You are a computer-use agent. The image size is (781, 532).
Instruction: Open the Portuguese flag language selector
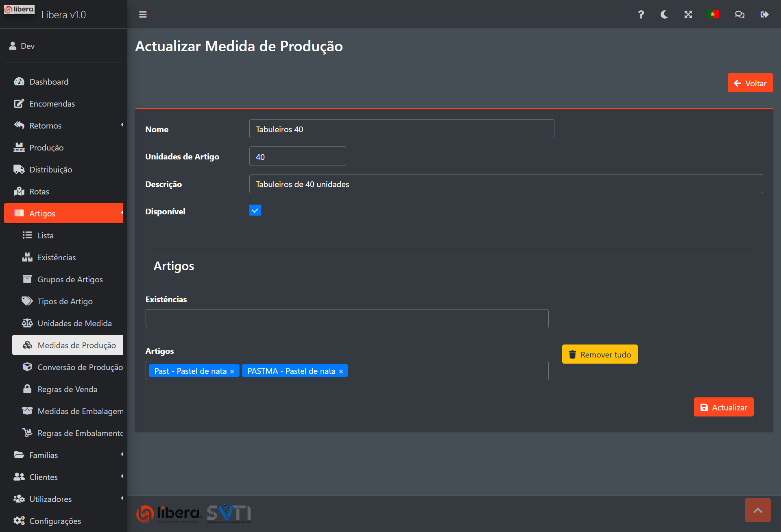point(713,15)
